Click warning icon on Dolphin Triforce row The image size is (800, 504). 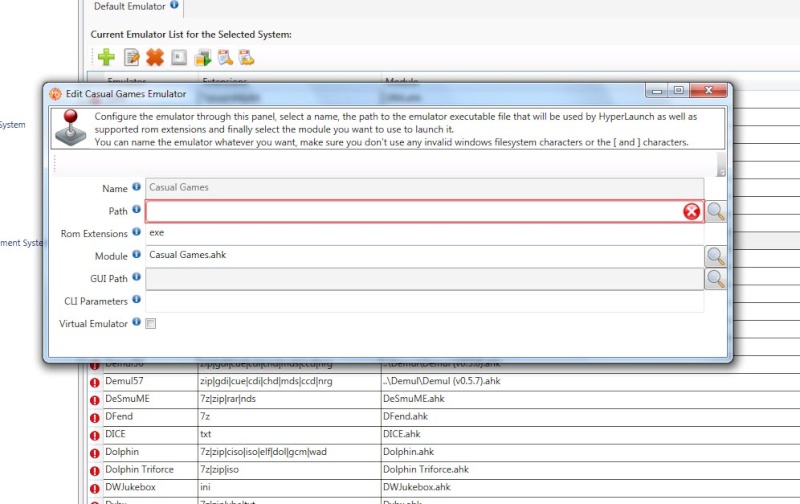tap(94, 471)
